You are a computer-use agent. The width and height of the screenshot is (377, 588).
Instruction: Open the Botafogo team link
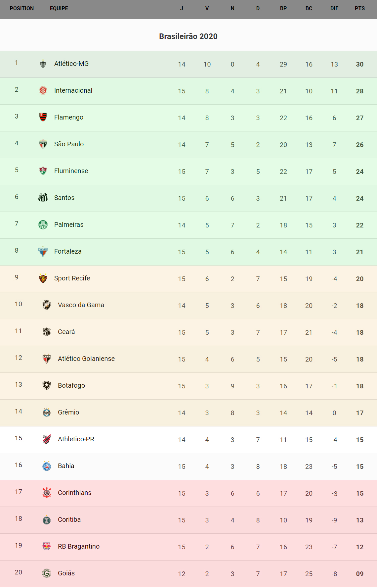point(71,385)
